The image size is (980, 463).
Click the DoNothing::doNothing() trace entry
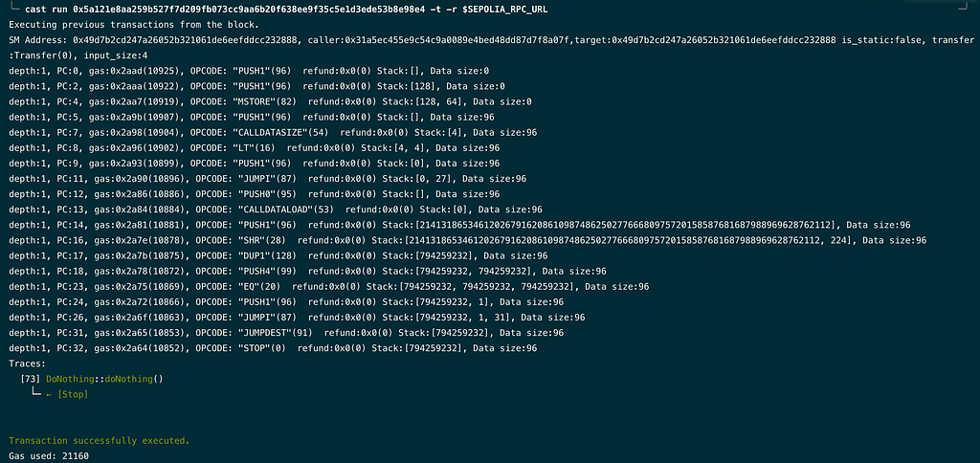pyautogui.click(x=104, y=379)
